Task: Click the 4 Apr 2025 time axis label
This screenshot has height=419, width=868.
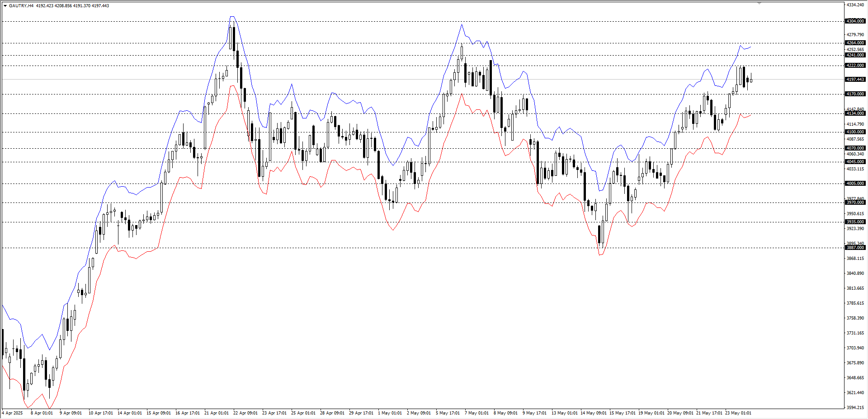Action: coord(12,413)
